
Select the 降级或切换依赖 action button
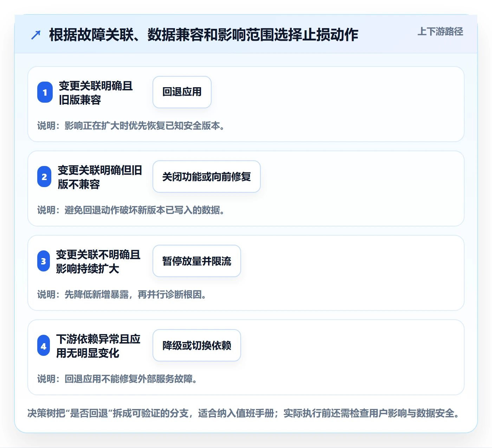[197, 345]
